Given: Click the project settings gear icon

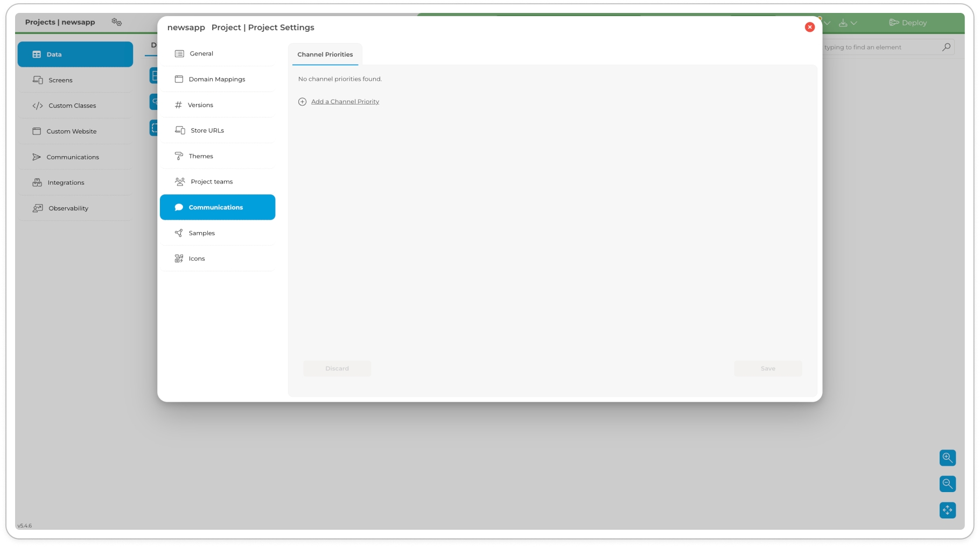Looking at the screenshot, I should 116,22.
